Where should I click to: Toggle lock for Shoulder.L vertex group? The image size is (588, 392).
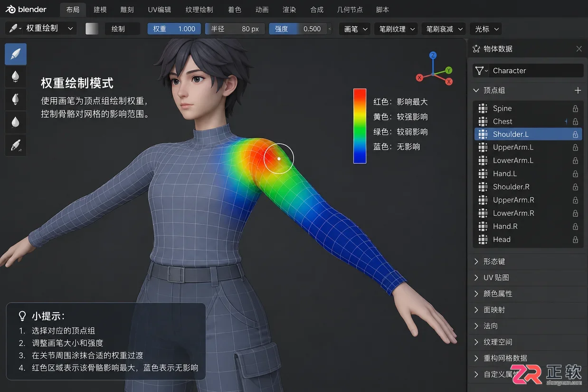point(575,134)
